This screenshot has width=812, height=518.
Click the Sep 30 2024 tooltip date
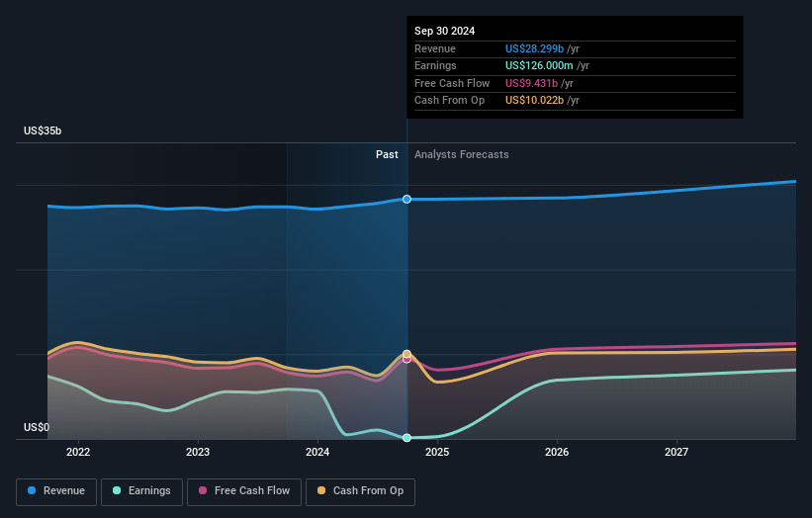pos(444,31)
